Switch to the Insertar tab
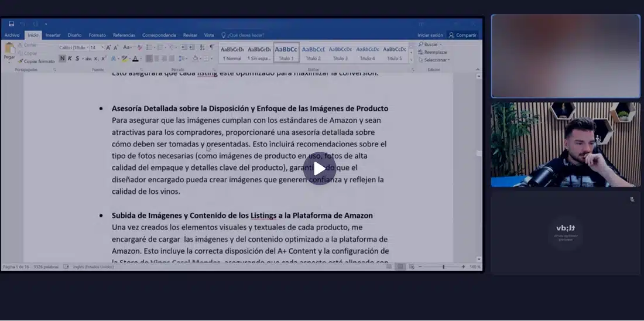This screenshot has height=321, width=644. [53, 35]
